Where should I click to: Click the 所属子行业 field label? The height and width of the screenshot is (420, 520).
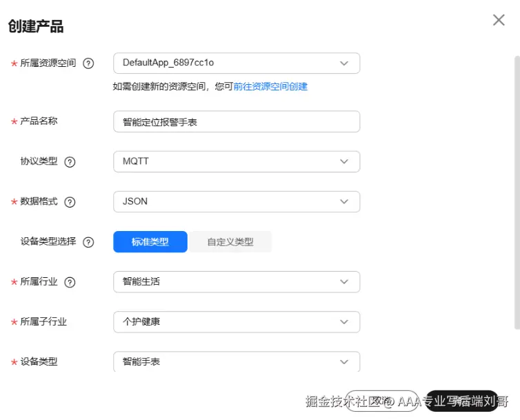(43, 321)
